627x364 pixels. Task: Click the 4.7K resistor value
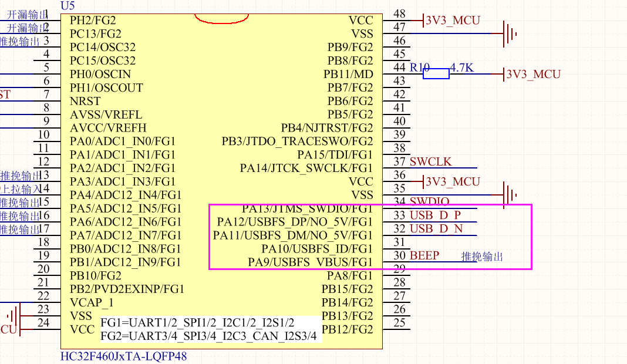[x=462, y=68]
